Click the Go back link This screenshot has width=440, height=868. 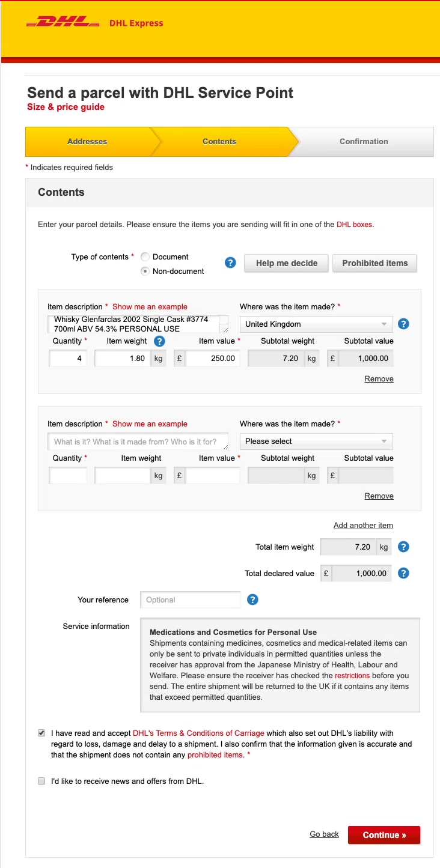tap(325, 834)
